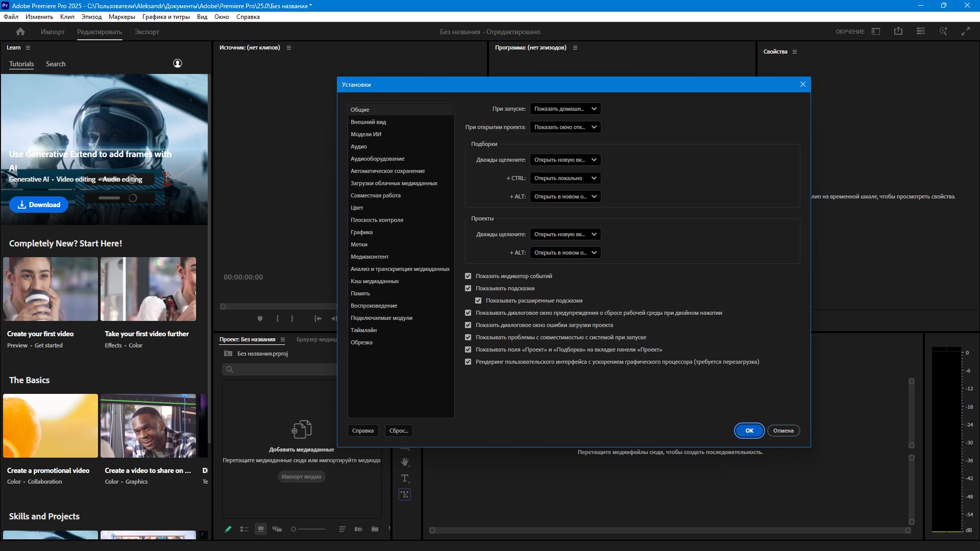Screen dimensions: 980x551
Task: Click the "Отмена" button
Action: [783, 431]
